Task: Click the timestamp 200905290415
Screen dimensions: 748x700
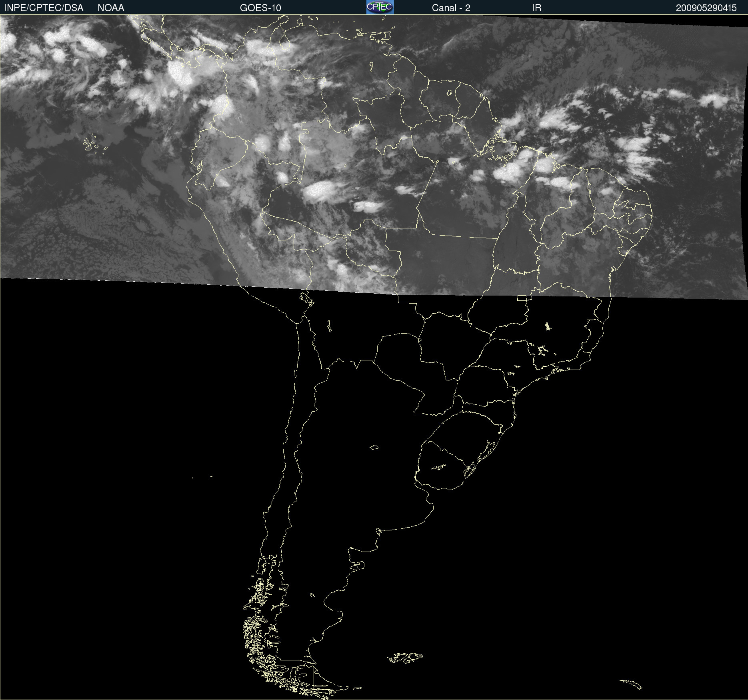Action: (x=706, y=8)
